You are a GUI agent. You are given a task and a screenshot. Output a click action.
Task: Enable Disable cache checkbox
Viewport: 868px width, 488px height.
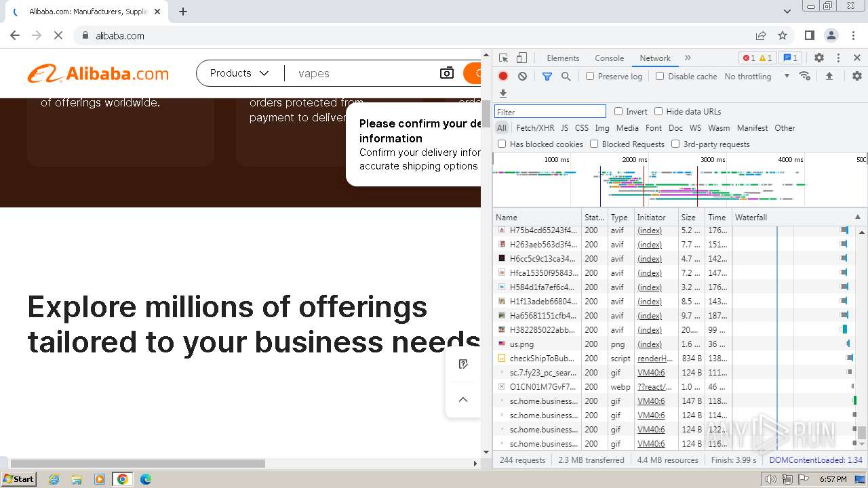(x=660, y=77)
